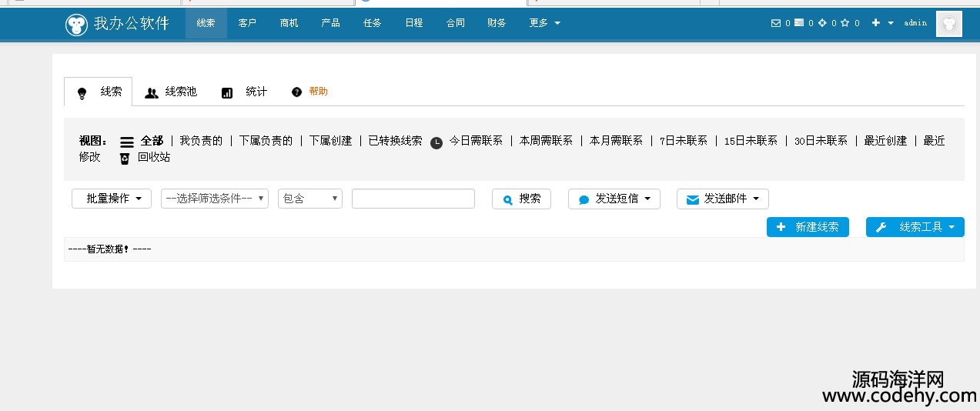Click the plus quick-add icon in header
Screen dimensions: 980x411
876,23
